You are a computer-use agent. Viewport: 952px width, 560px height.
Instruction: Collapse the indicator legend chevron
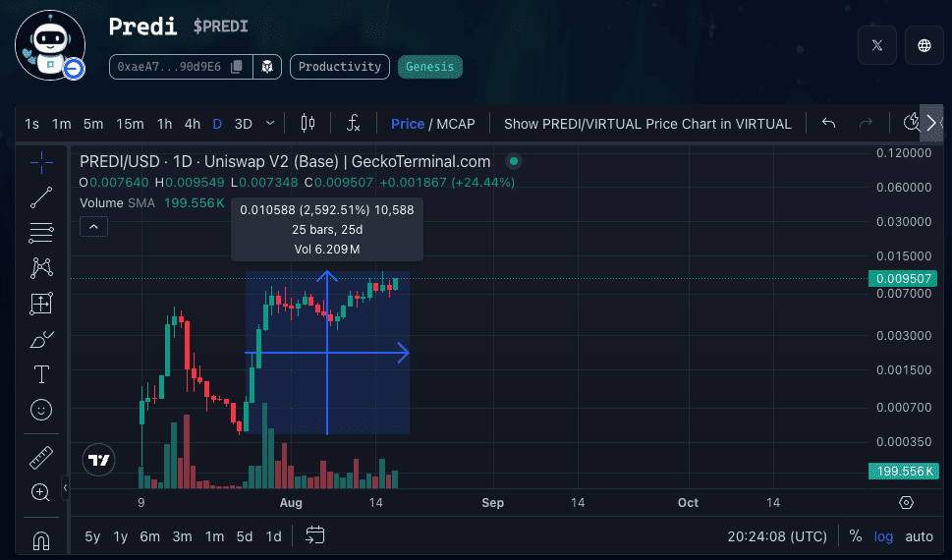coord(93,227)
